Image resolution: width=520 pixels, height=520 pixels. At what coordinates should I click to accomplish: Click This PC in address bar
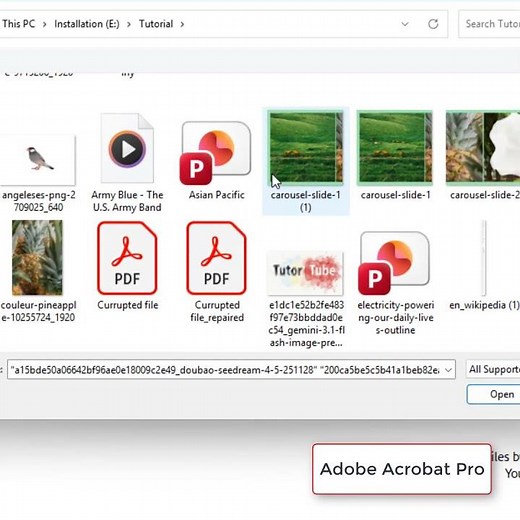[19, 24]
